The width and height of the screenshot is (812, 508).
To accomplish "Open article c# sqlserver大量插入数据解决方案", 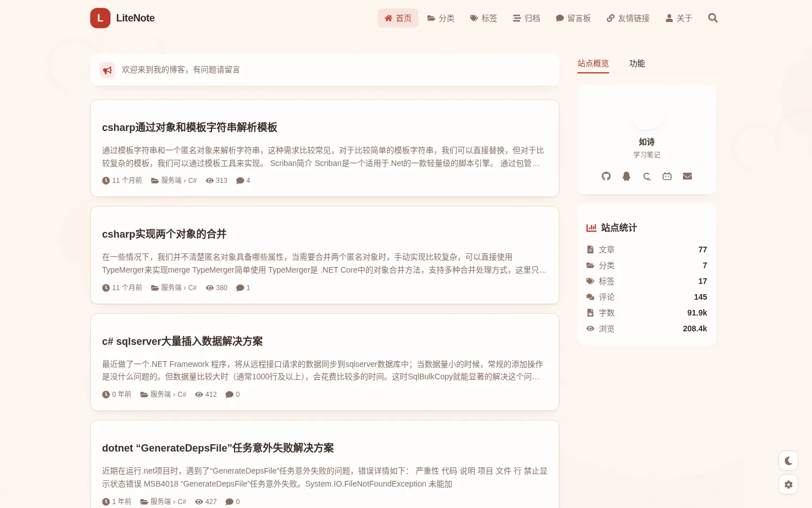I will click(182, 341).
